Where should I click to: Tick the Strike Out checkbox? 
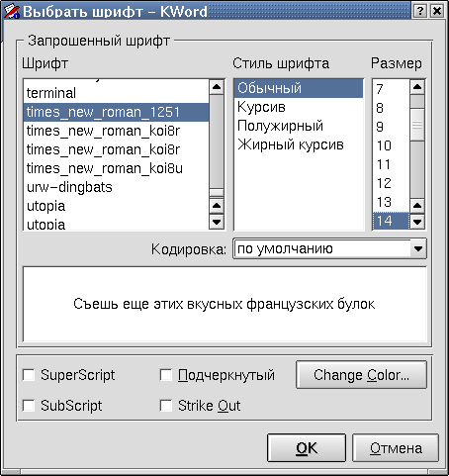pos(166,406)
